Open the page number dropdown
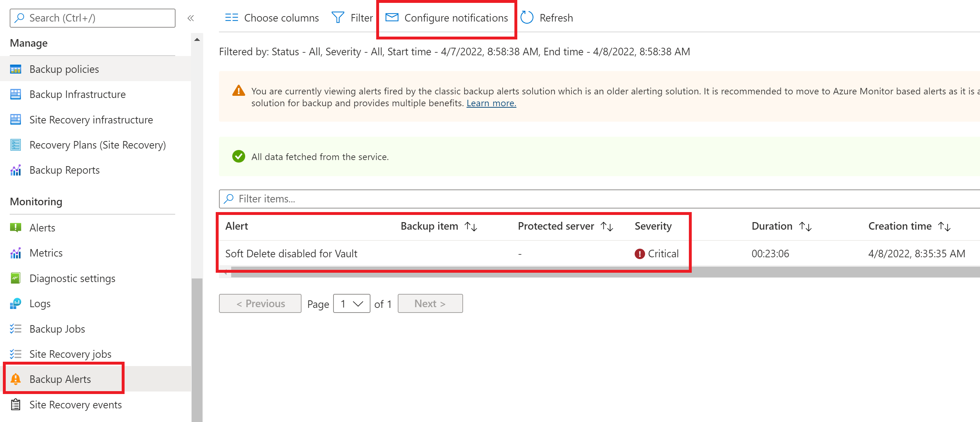 [x=351, y=303]
